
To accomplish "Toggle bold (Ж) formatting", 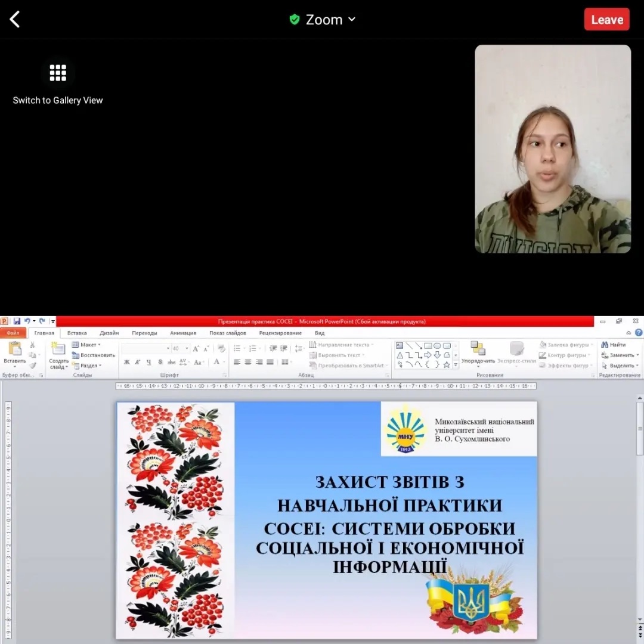I will tap(127, 362).
